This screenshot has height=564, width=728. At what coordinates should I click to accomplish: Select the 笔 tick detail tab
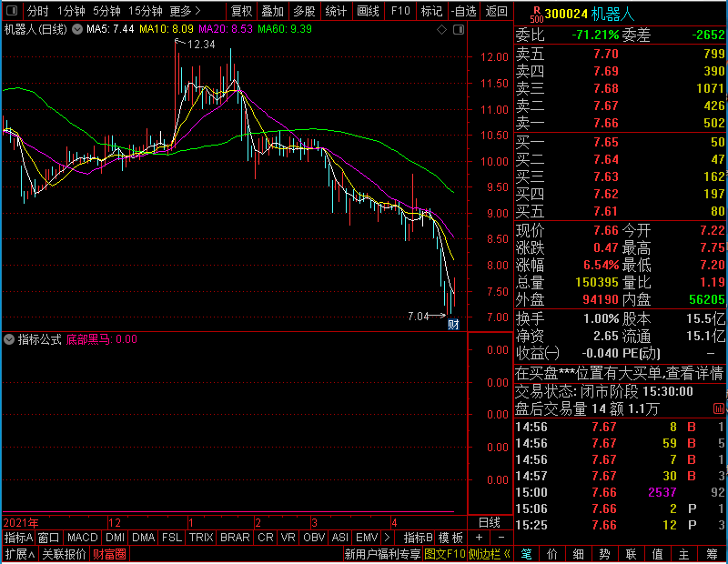click(527, 554)
